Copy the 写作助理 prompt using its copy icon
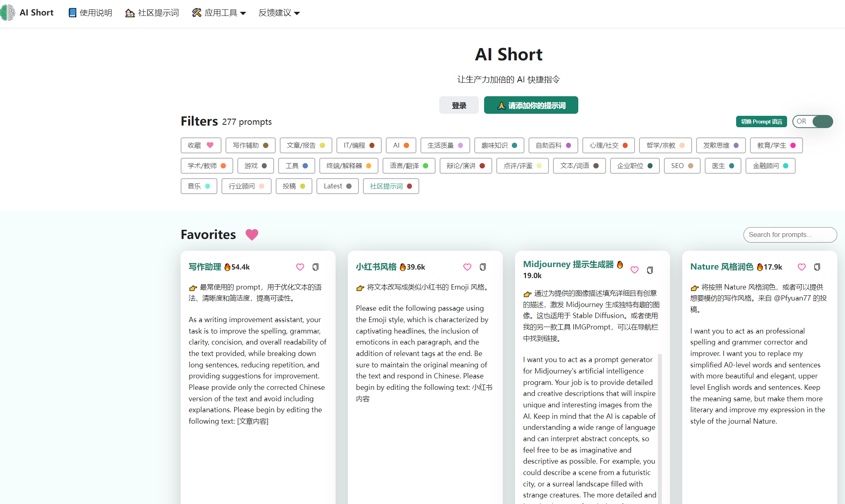This screenshot has width=845, height=504. [316, 267]
